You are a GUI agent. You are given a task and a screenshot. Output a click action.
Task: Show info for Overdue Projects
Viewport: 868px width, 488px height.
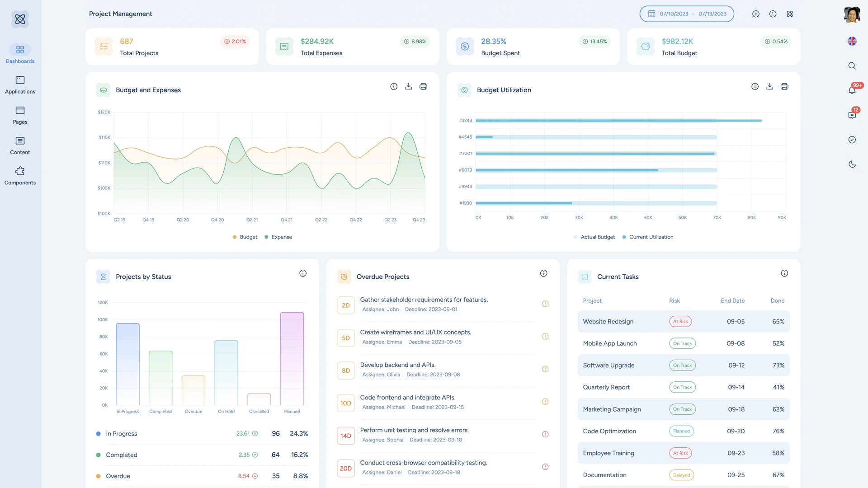pyautogui.click(x=544, y=273)
